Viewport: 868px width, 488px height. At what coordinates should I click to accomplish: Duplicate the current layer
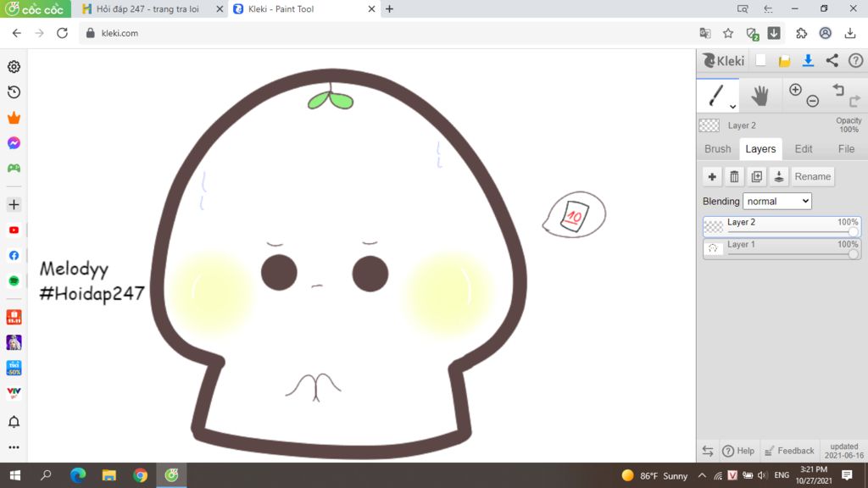[x=756, y=176]
